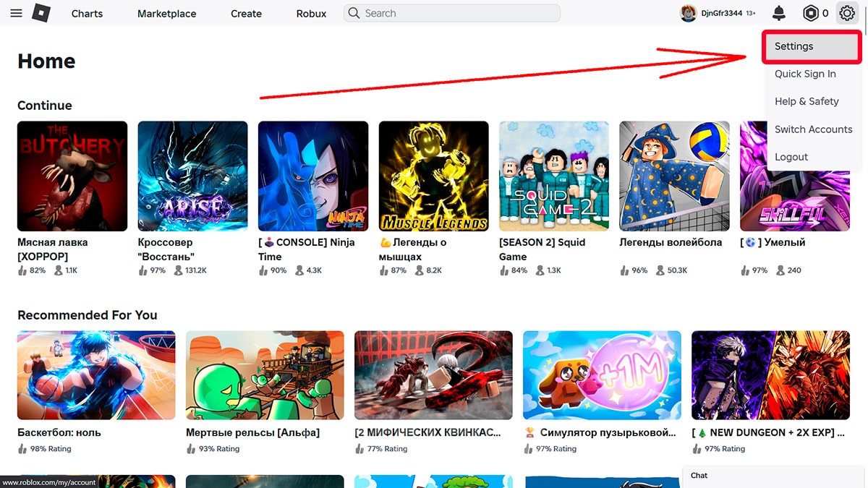Click the title Мертвые рельсы [Альфа]
This screenshot has width=868, height=488.
coord(252,432)
